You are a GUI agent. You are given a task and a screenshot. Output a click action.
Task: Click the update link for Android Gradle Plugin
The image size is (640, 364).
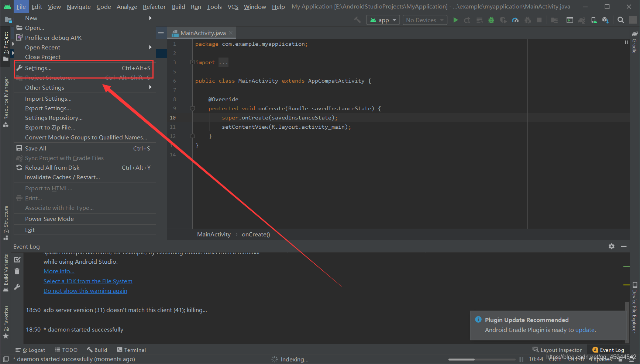click(585, 330)
